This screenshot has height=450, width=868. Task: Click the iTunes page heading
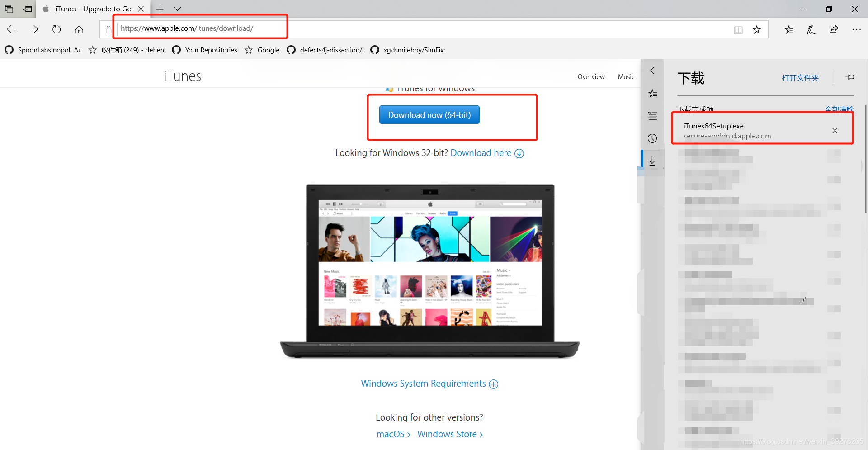click(x=182, y=76)
